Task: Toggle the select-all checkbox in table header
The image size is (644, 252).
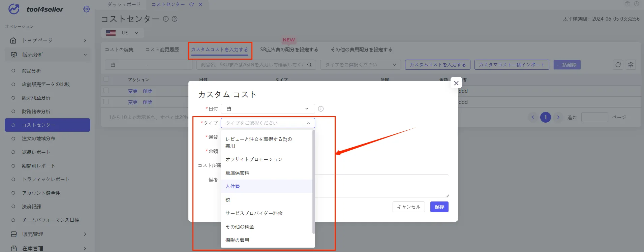Action: [x=106, y=79]
